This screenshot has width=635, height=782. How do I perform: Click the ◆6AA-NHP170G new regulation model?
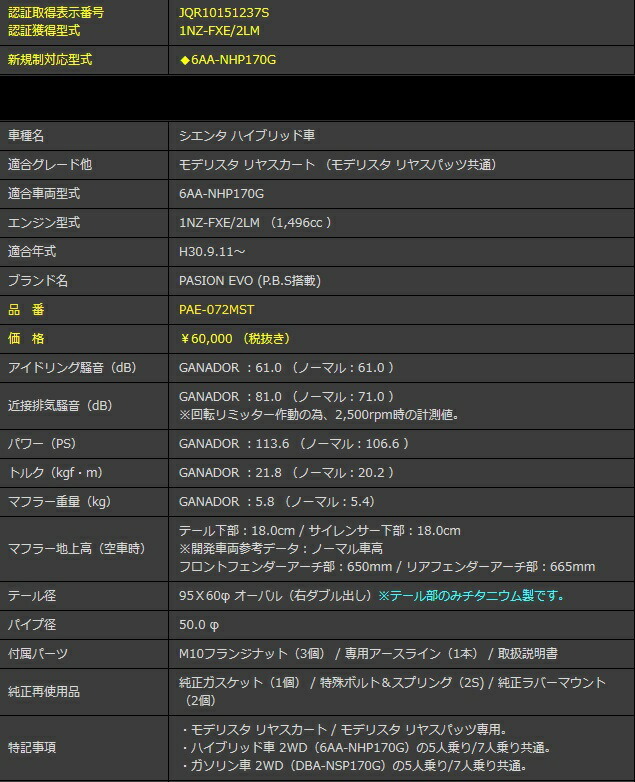[x=227, y=60]
